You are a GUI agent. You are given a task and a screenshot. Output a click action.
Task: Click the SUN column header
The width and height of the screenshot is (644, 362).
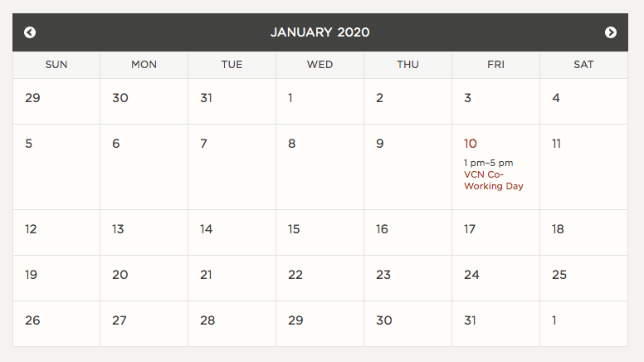click(x=56, y=65)
